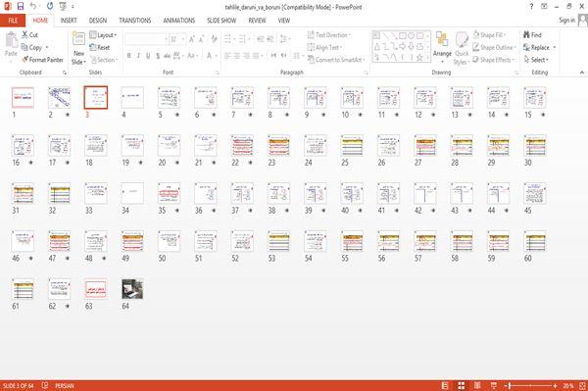This screenshot has width=588, height=391.
Task: Switch to the INSERT tab
Action: pyautogui.click(x=69, y=21)
